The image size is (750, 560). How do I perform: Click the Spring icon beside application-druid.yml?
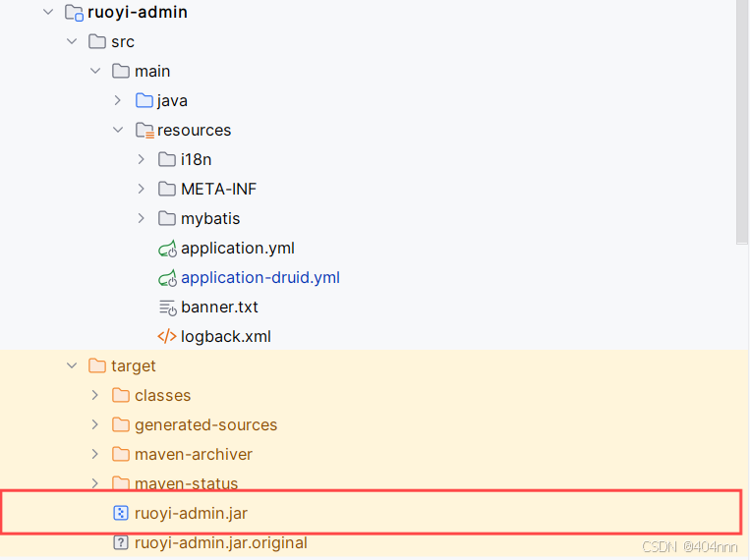[x=167, y=278]
